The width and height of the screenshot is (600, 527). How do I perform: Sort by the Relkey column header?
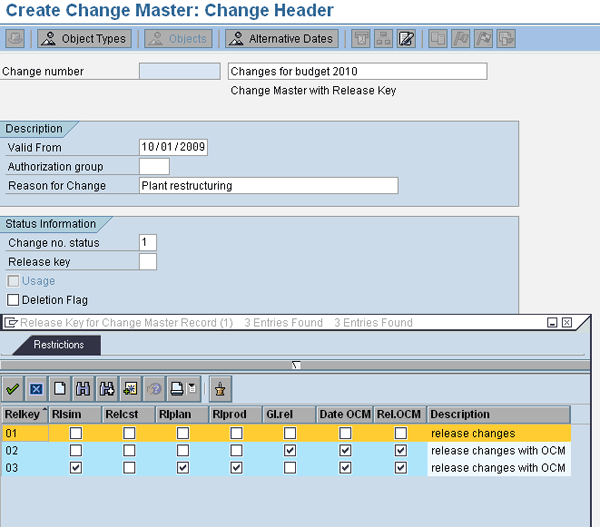click(x=24, y=414)
